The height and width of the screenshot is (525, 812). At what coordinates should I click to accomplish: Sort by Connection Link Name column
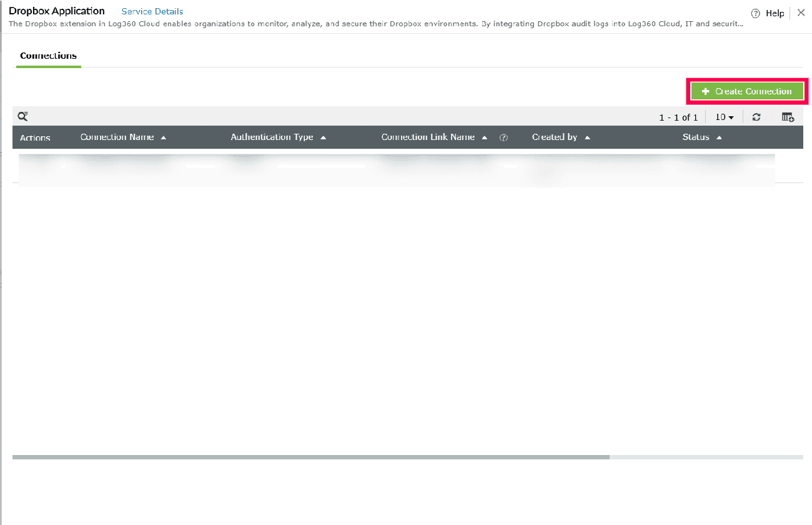[434, 137]
